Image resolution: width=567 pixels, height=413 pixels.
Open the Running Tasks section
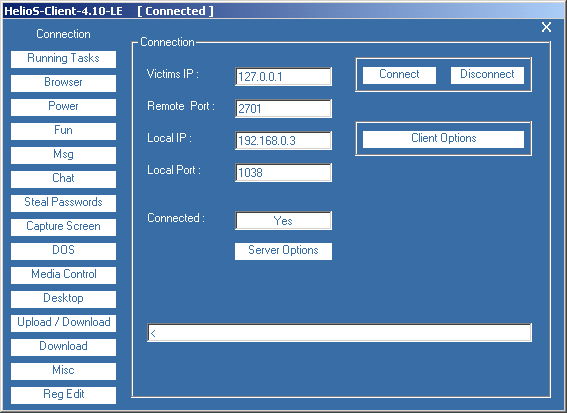[63, 59]
